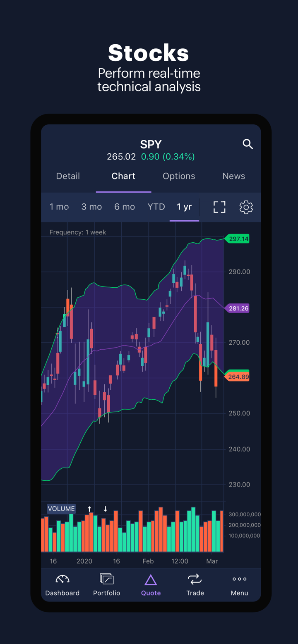This screenshot has height=644, width=298.
Task: Open the News tab
Action: pyautogui.click(x=234, y=176)
